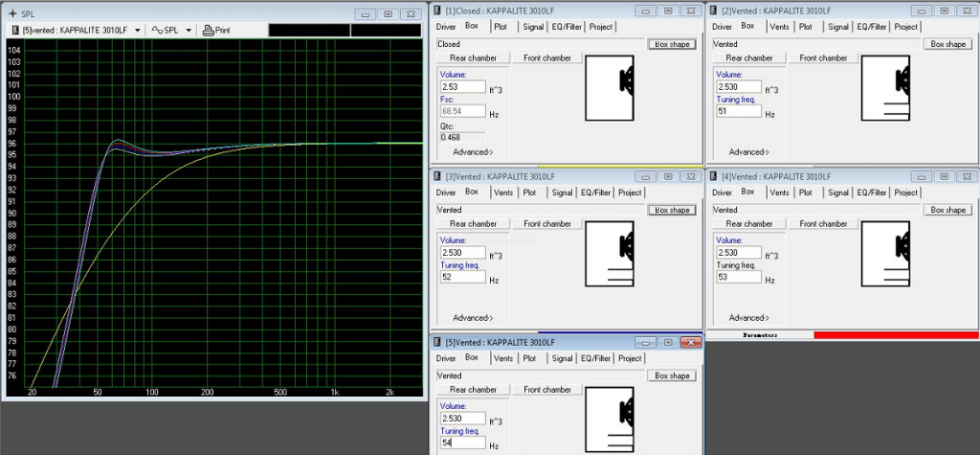Expand Advanced options in [3]Vented window
The height and width of the screenshot is (455, 980).
[x=473, y=318]
